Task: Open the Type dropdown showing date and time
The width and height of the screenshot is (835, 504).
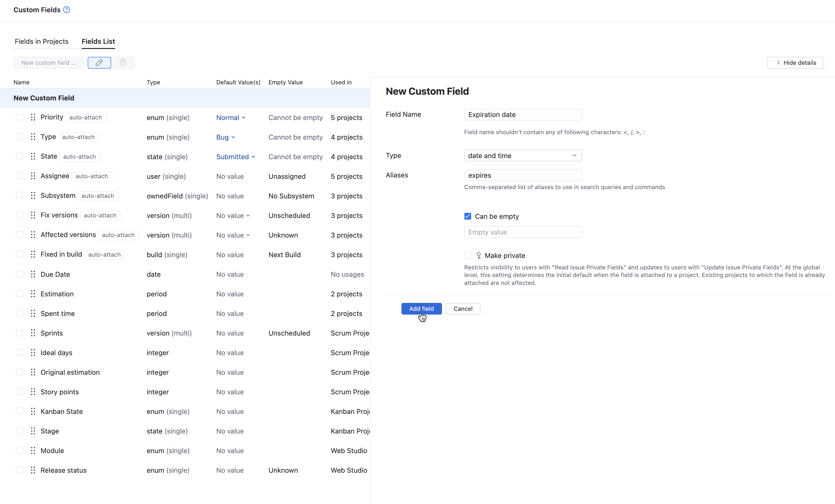Action: 522,155
